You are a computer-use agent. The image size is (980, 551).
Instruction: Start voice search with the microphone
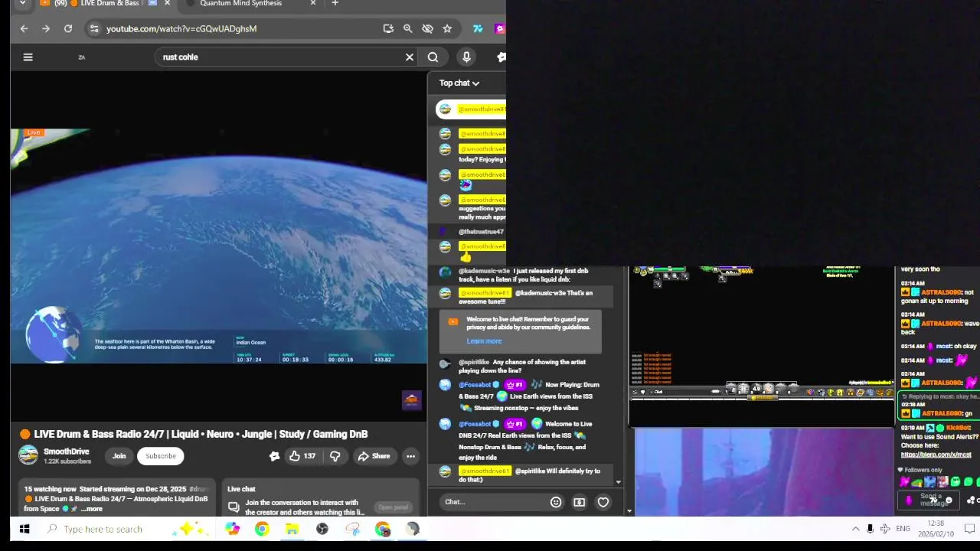click(x=466, y=57)
